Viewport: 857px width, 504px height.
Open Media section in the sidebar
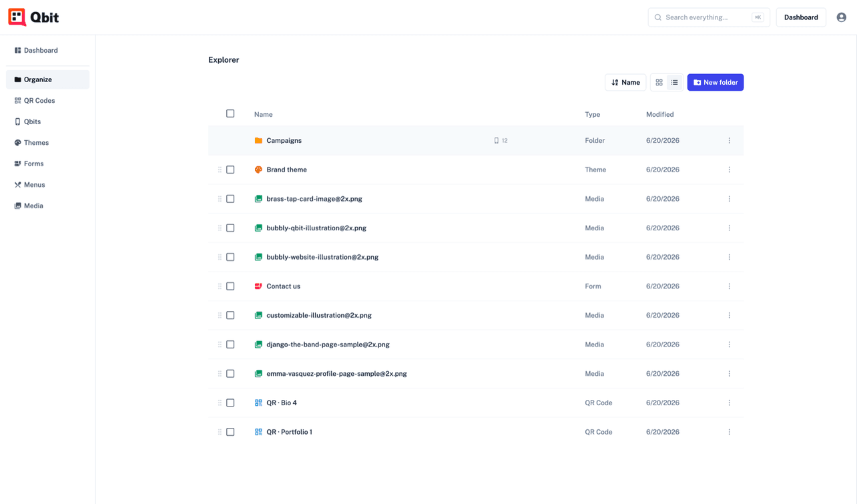pos(47,206)
